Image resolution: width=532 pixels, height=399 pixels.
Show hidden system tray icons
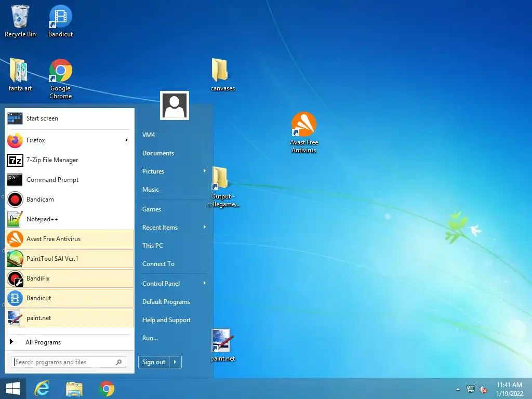point(458,389)
